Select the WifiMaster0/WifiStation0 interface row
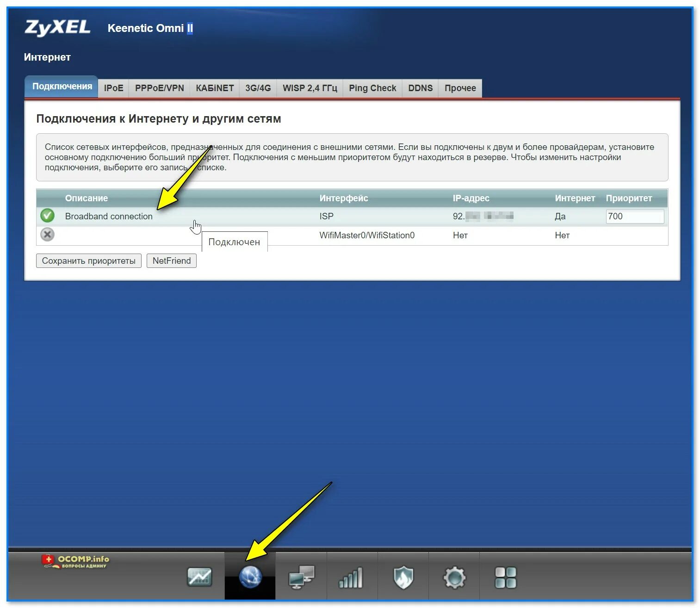Screen dimensions: 700x608 [x=352, y=236]
